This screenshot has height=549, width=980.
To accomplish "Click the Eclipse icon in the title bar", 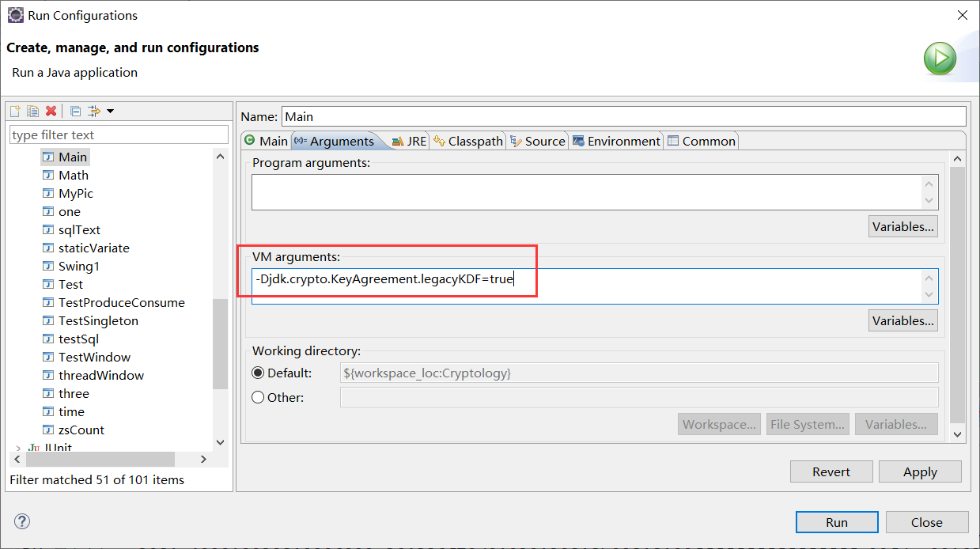I will pyautogui.click(x=15, y=15).
